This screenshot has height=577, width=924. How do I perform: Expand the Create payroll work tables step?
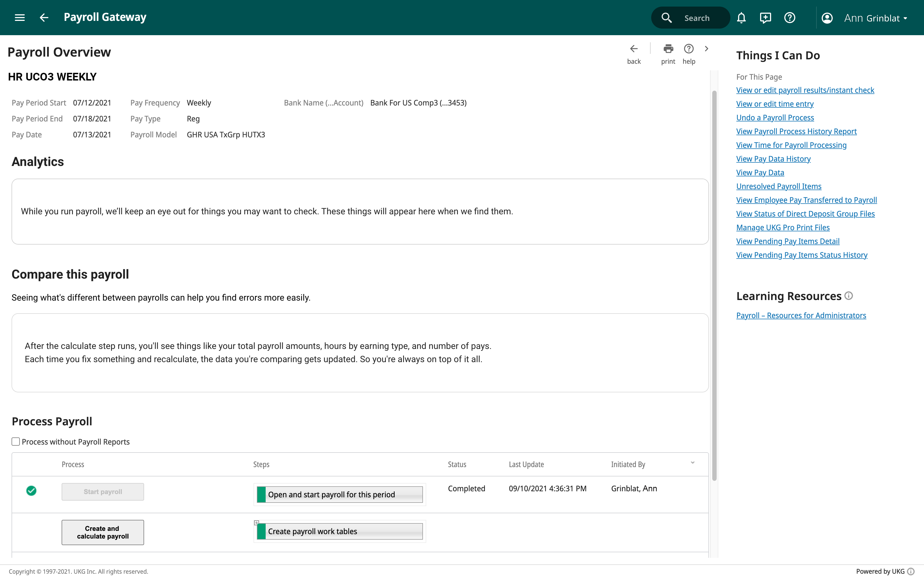(257, 523)
